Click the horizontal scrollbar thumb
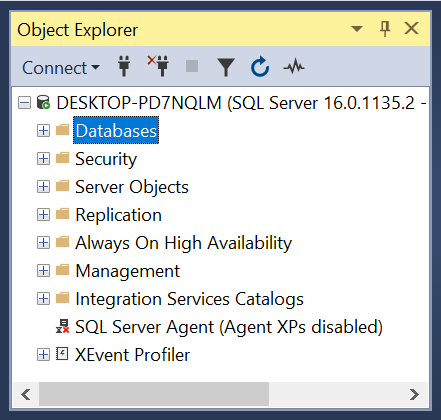Screen dimensions: 441x420 point(154,394)
